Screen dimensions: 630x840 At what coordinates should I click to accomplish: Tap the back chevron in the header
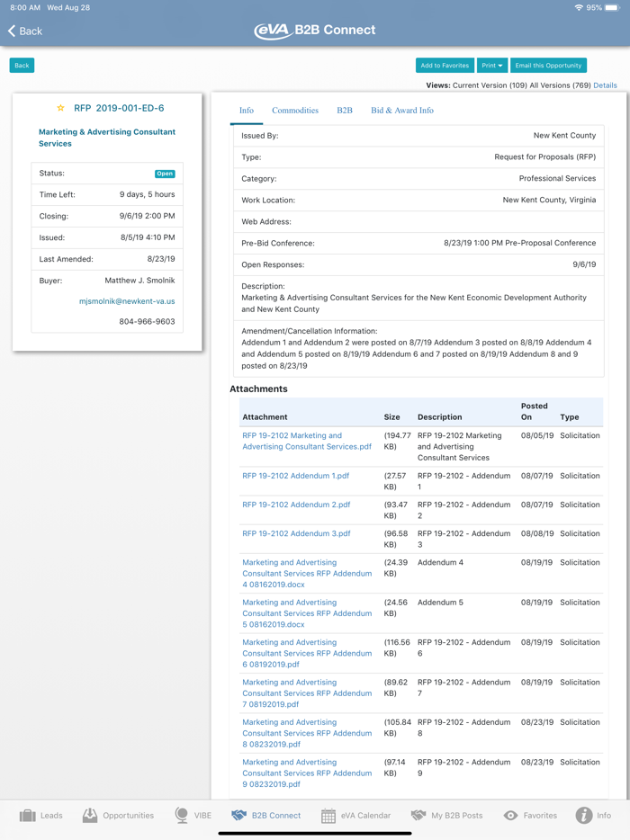click(12, 31)
